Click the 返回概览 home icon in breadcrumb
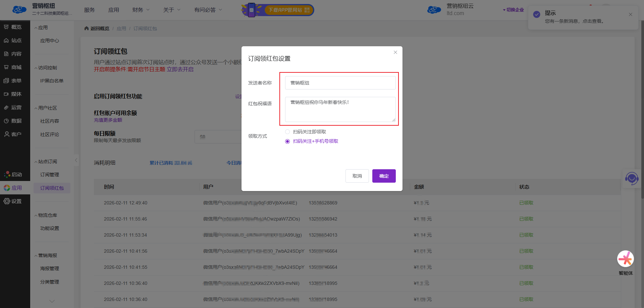644x308 pixels. pos(87,28)
